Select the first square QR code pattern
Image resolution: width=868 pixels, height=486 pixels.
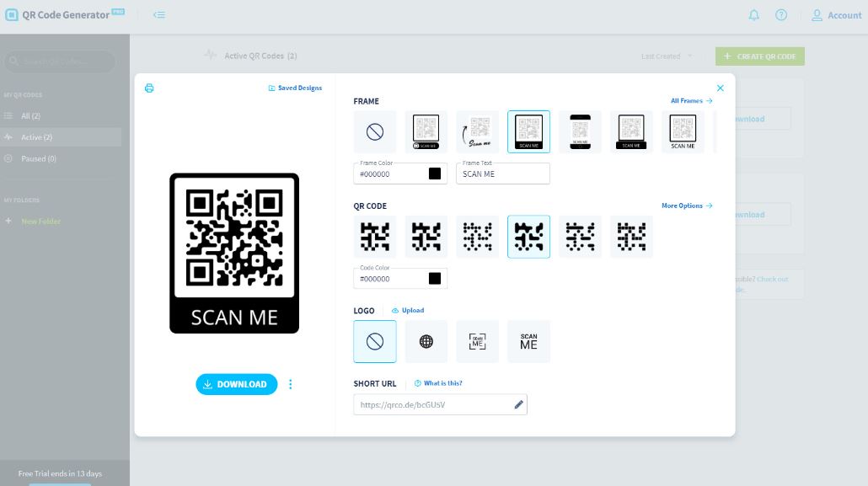375,237
